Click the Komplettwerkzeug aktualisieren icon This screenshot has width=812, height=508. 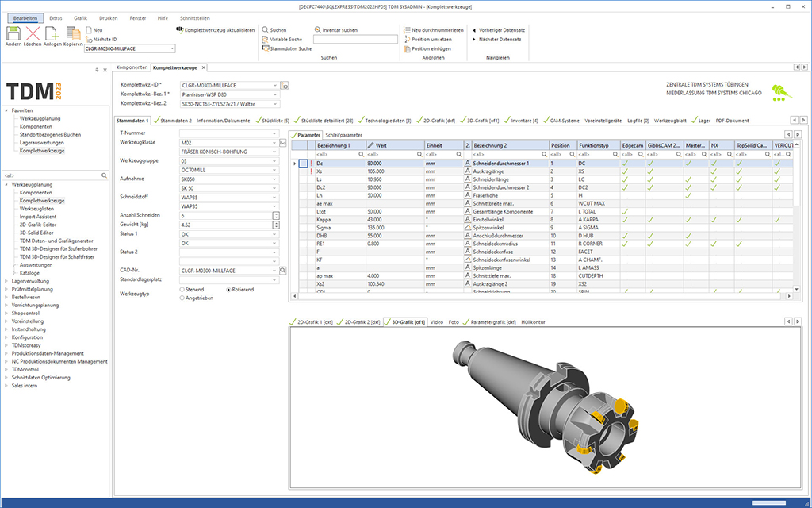click(181, 30)
